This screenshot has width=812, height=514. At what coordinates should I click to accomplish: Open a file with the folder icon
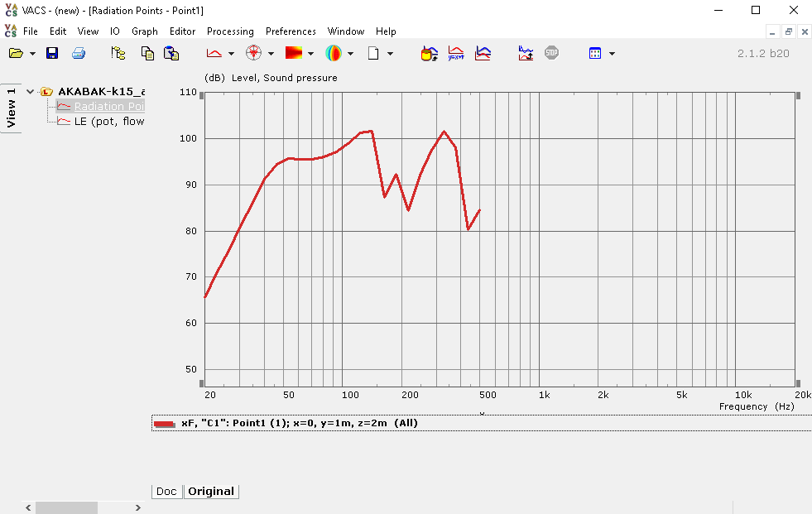pos(16,53)
